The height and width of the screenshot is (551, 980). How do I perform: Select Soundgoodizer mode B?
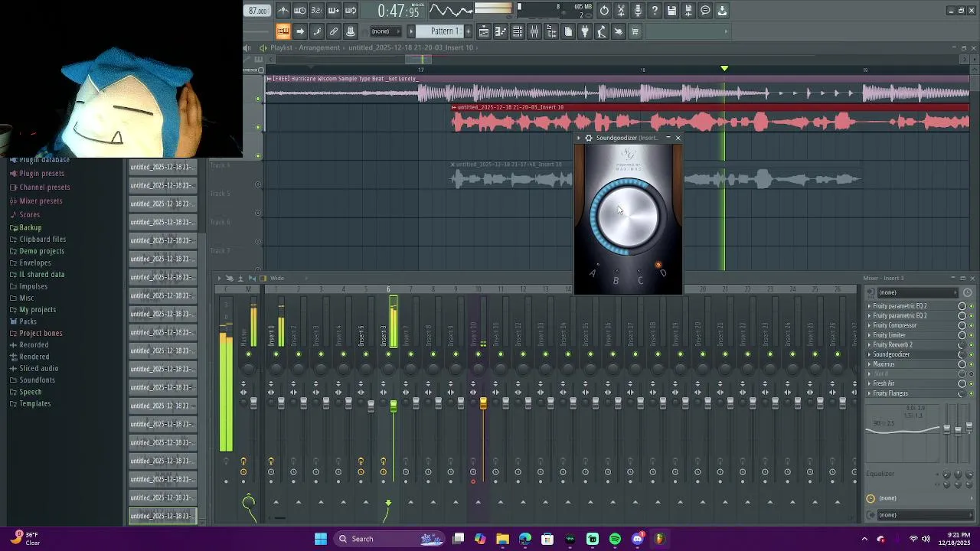coord(616,281)
